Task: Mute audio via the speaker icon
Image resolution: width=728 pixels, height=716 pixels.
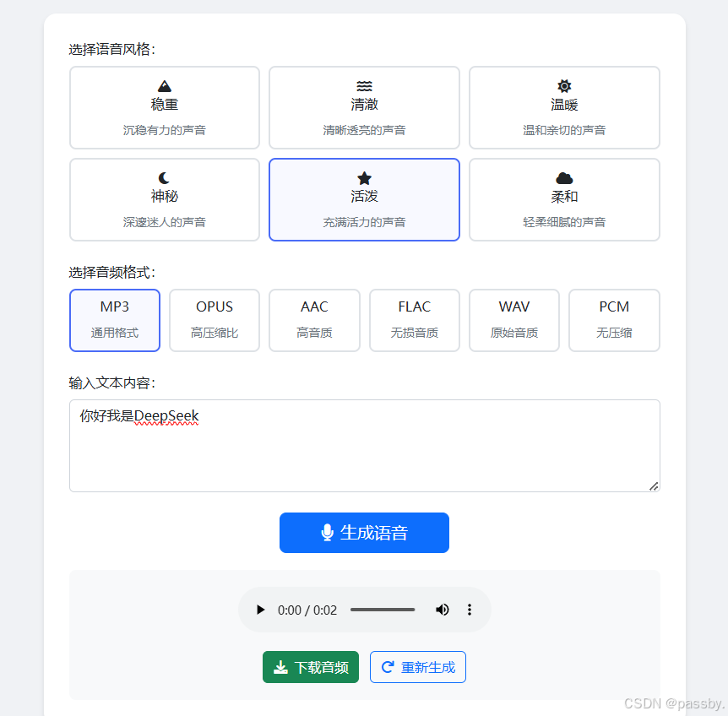Action: point(443,610)
